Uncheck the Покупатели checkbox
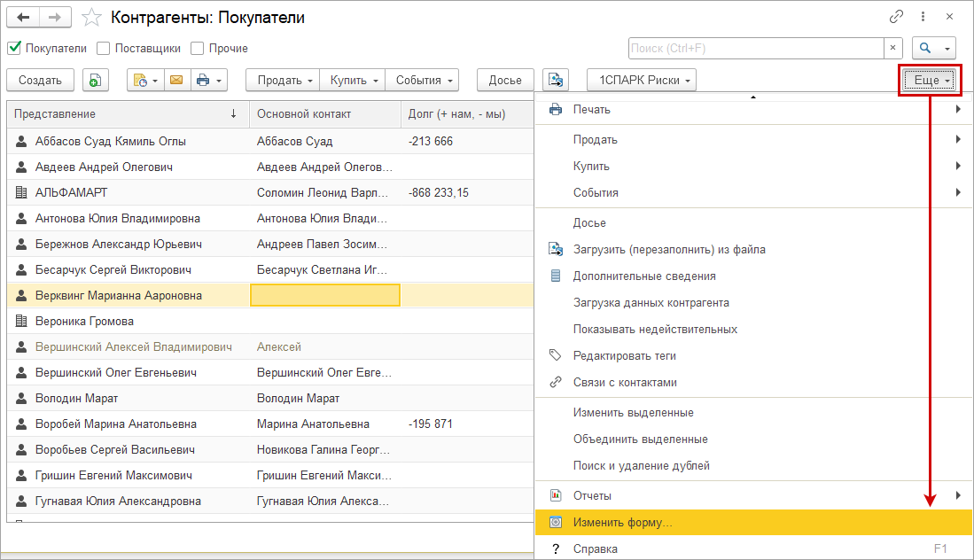Screen dimensions: 974x560 click(x=14, y=49)
